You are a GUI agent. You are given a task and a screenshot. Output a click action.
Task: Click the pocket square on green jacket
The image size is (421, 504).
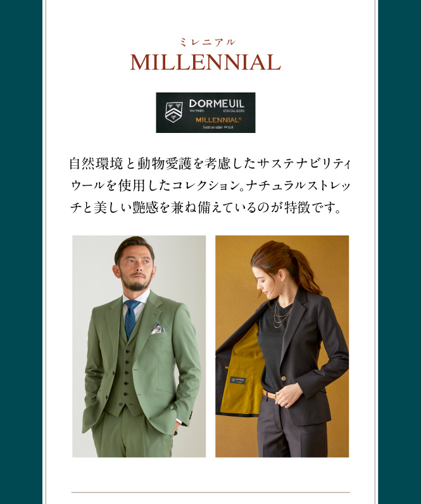pos(158,329)
